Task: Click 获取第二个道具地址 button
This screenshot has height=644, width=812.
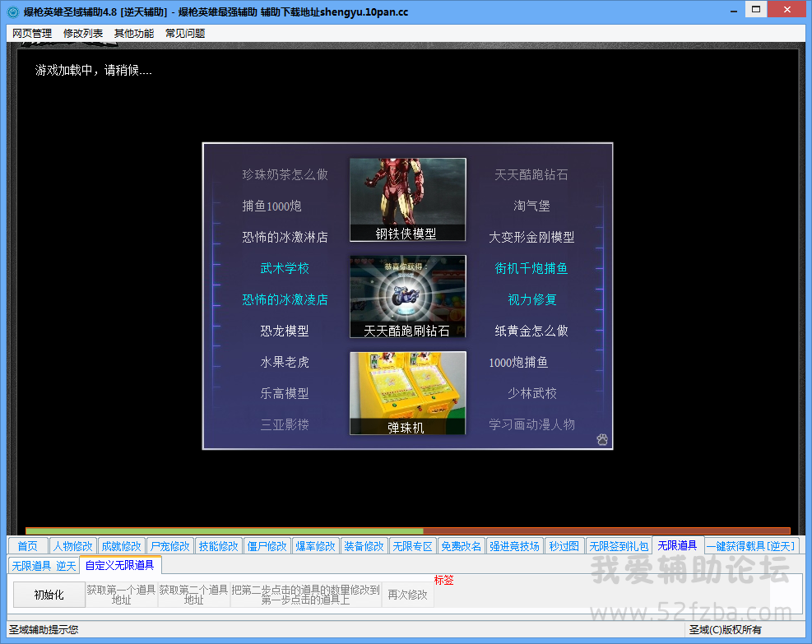Action: [x=193, y=595]
